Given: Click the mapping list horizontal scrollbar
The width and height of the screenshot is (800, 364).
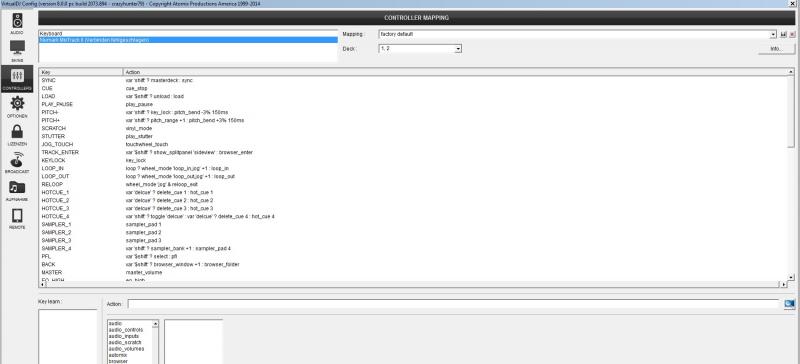Looking at the screenshot, I should 413,284.
